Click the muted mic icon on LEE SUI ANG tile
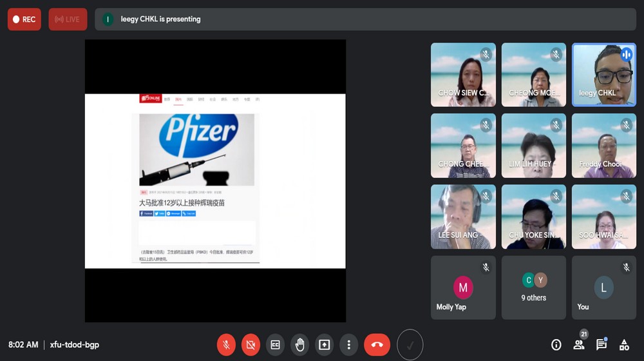This screenshot has height=361, width=644. (x=486, y=196)
